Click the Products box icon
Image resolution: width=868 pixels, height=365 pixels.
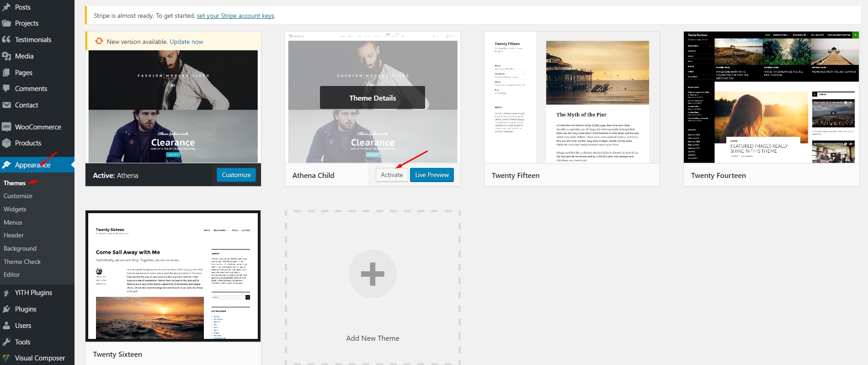(6, 143)
